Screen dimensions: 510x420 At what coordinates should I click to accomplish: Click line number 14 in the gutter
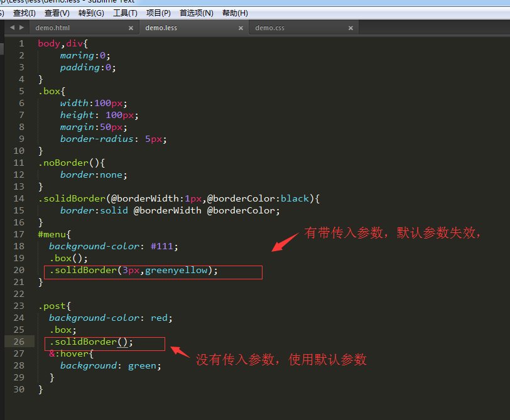click(x=19, y=198)
